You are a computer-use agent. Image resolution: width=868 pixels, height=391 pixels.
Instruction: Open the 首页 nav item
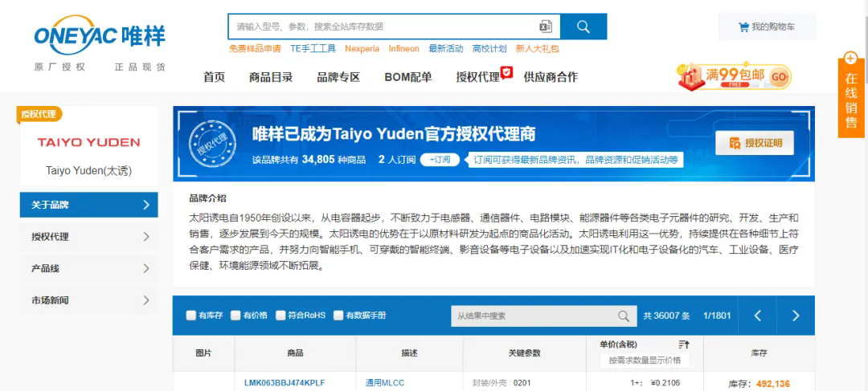point(215,77)
